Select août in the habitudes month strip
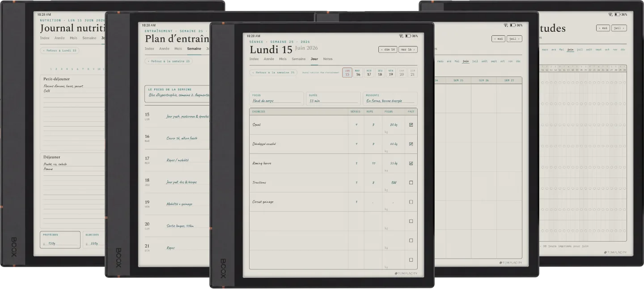This screenshot has width=644, height=289. 589,50
